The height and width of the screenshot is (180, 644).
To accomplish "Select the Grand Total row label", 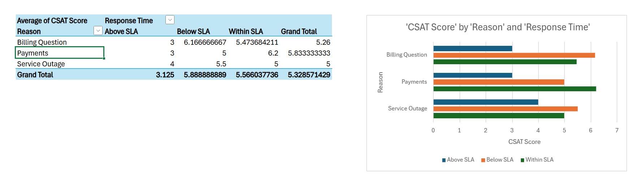I will pos(35,75).
